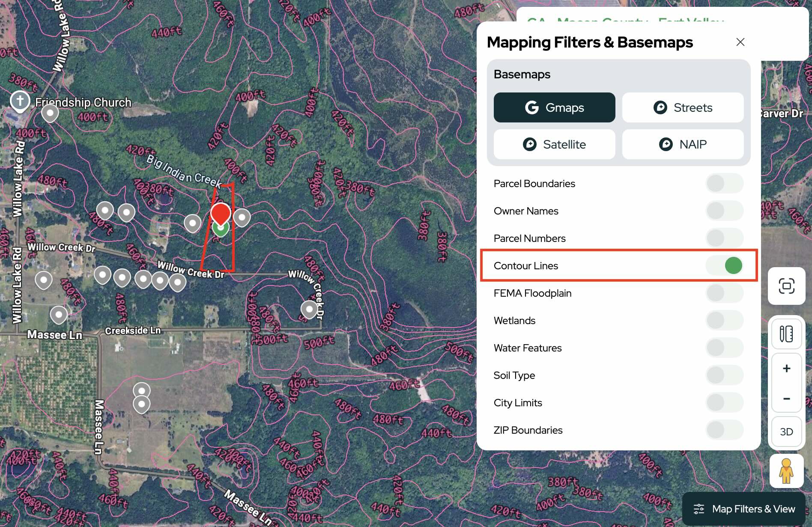
Task: Switch the map to 3D view
Action: pos(786,432)
